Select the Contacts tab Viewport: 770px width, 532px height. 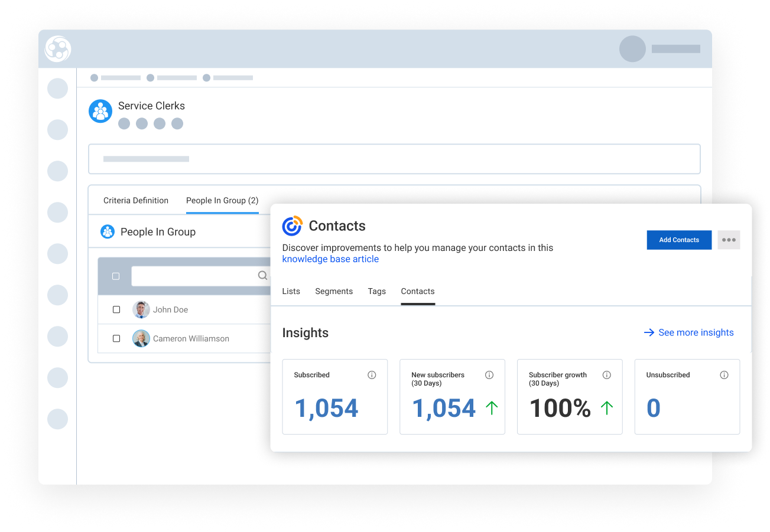coord(418,291)
